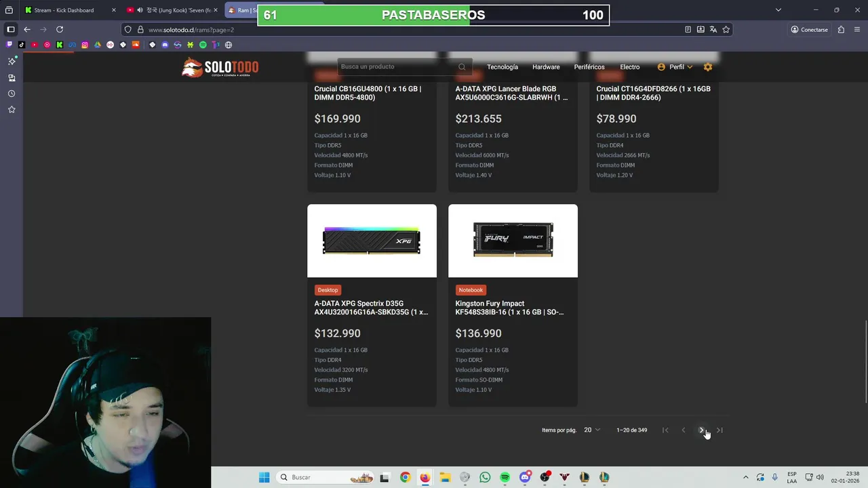Viewport: 868px width, 488px height.
Task: Open the Periféricos menu
Action: pos(589,67)
